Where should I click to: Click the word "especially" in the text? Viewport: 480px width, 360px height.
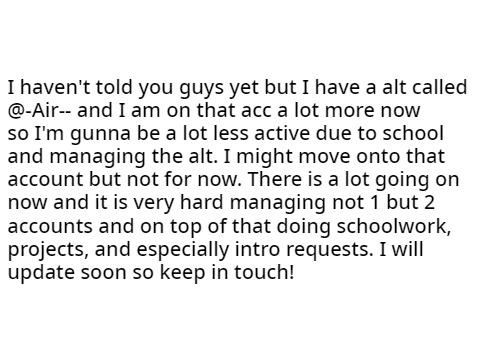[183, 251]
